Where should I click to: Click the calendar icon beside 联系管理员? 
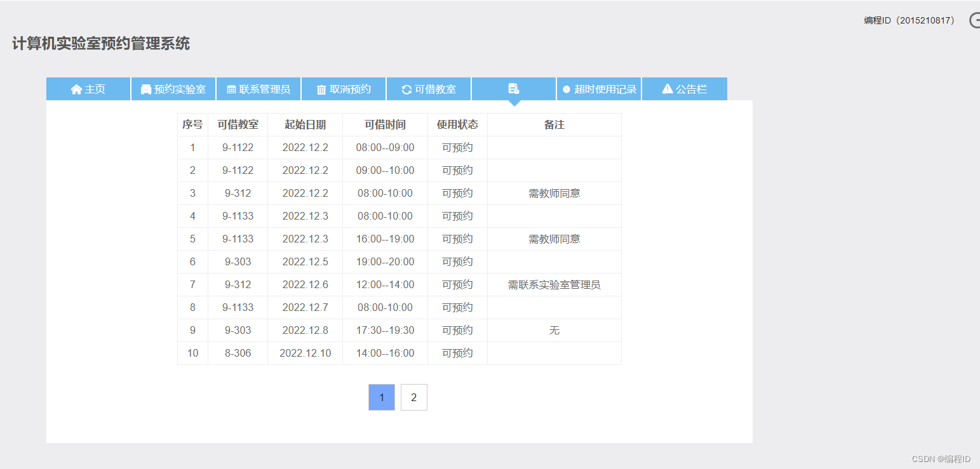point(231,89)
